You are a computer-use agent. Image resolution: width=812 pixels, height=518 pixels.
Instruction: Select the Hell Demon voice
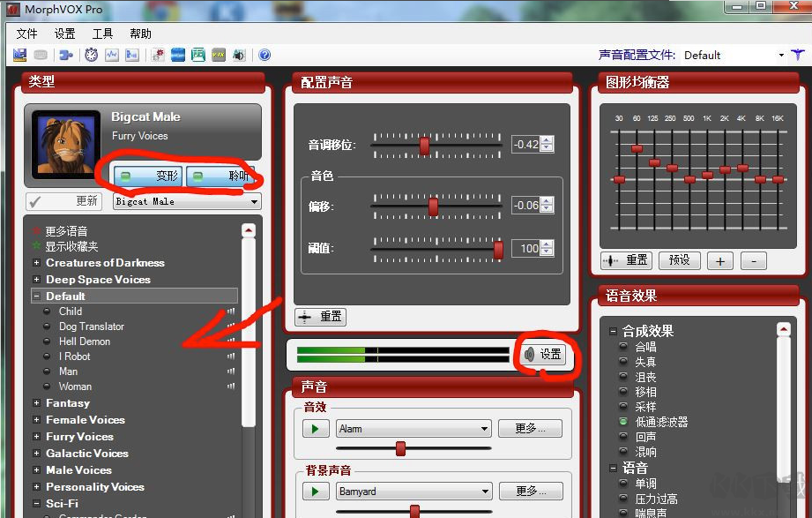tap(84, 342)
